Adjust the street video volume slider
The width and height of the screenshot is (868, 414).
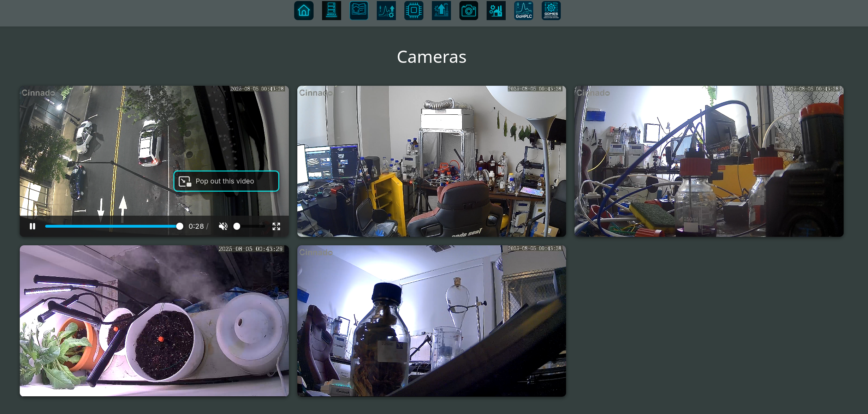click(x=249, y=226)
